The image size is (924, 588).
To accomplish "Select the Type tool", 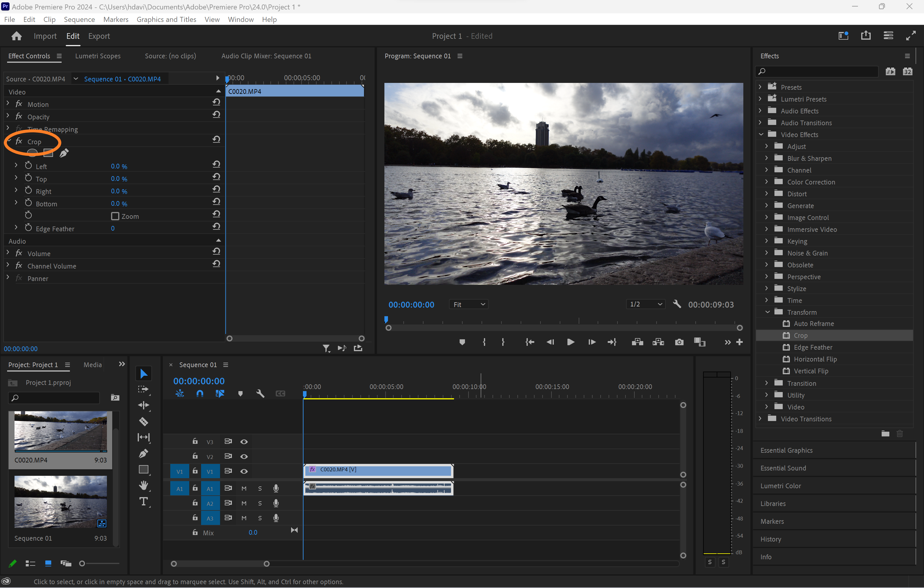I will [144, 502].
